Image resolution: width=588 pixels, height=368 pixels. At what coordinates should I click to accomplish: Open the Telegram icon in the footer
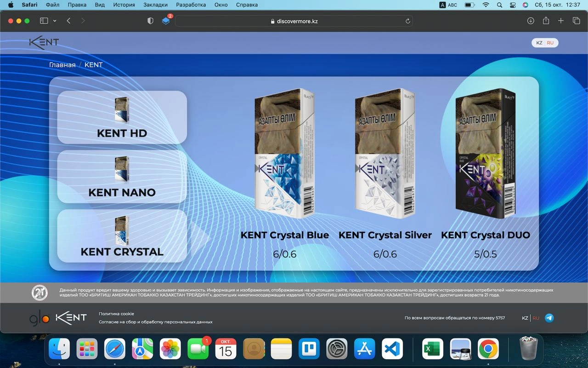[549, 318]
